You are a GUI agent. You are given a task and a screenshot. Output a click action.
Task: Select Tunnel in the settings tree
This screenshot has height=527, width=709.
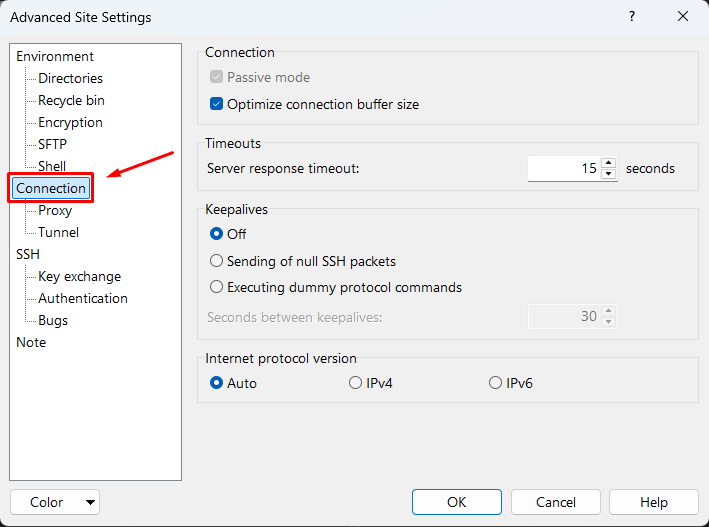pos(58,232)
